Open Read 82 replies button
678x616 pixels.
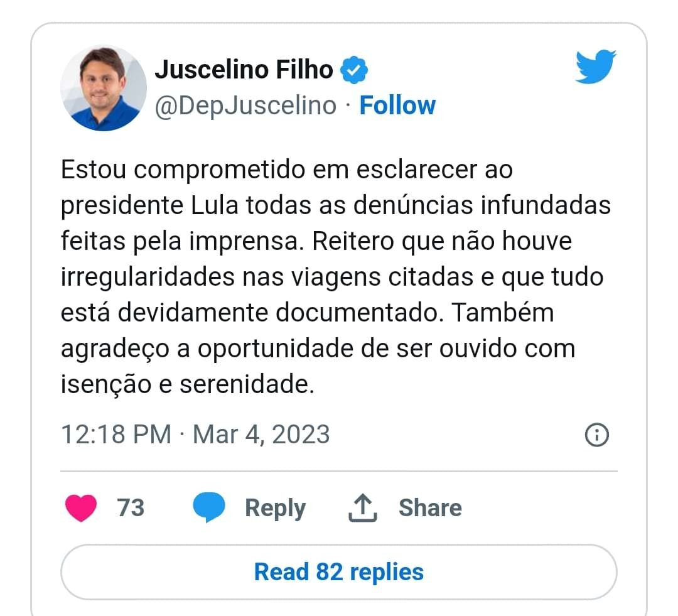[339, 572]
